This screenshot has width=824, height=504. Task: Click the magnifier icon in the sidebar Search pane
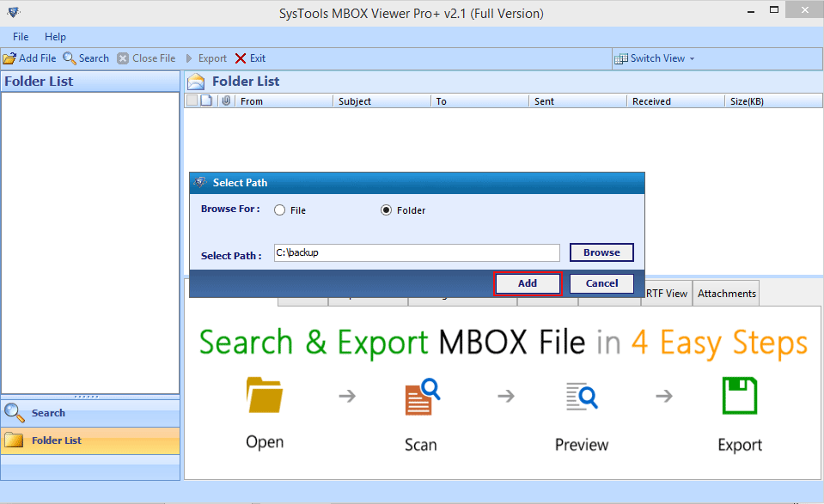pyautogui.click(x=15, y=413)
